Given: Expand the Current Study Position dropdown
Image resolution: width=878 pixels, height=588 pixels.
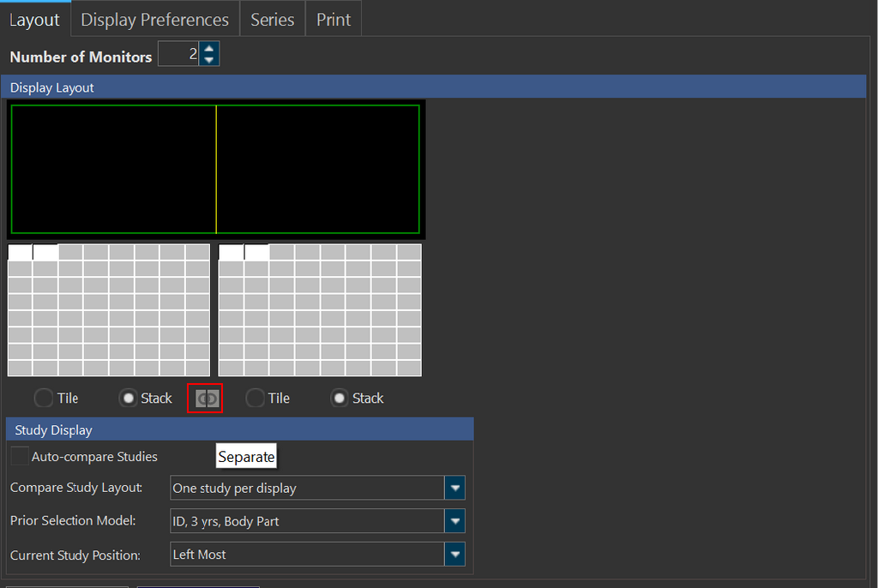Looking at the screenshot, I should pyautogui.click(x=454, y=555).
